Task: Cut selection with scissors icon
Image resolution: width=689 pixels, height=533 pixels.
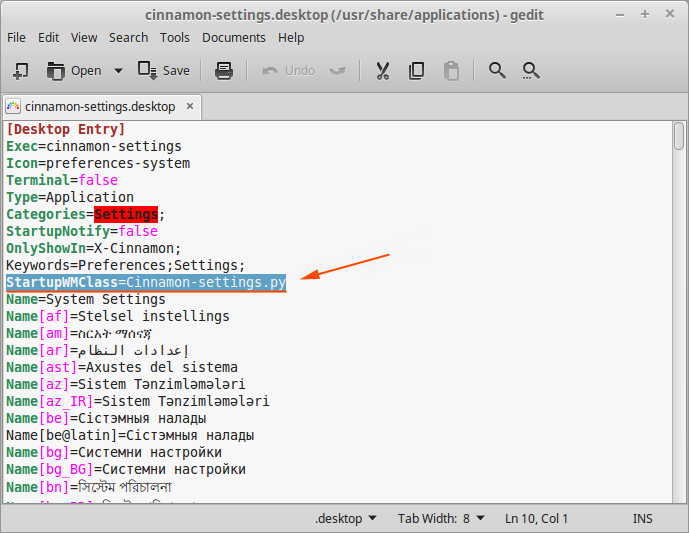Action: click(x=383, y=71)
